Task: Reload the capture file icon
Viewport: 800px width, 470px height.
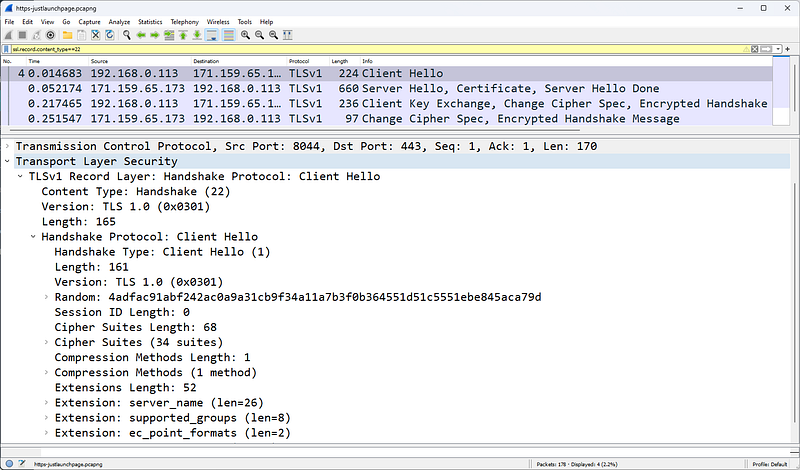Action: click(x=109, y=35)
